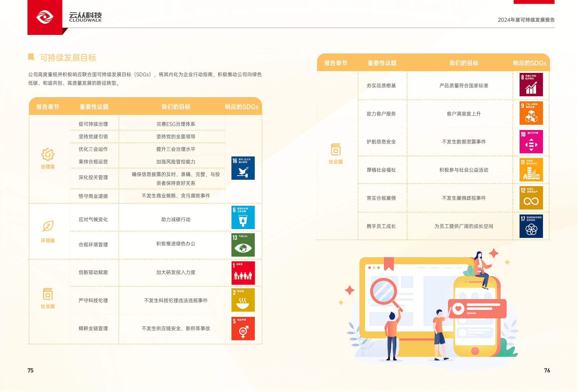This screenshot has height=392, width=578.
Task: Click the 2024年度可持续发展报告 header text
Action: 526,20
